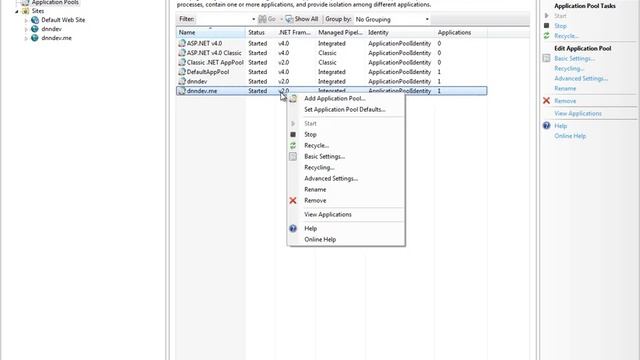Click Basic Settings link in Actions pane
Screen dimensions: 640x360
[575, 58]
